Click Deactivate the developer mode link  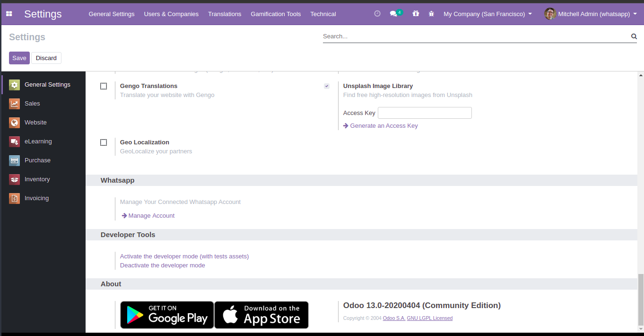click(x=163, y=265)
